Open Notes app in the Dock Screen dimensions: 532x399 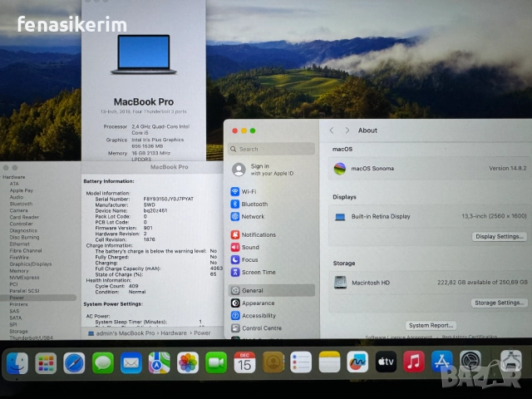329,362
